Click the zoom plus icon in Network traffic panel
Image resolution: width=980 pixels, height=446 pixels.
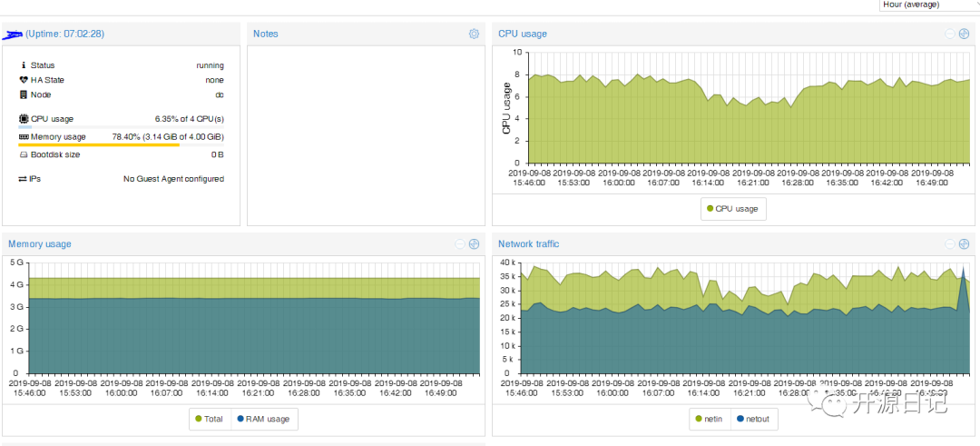coord(964,244)
